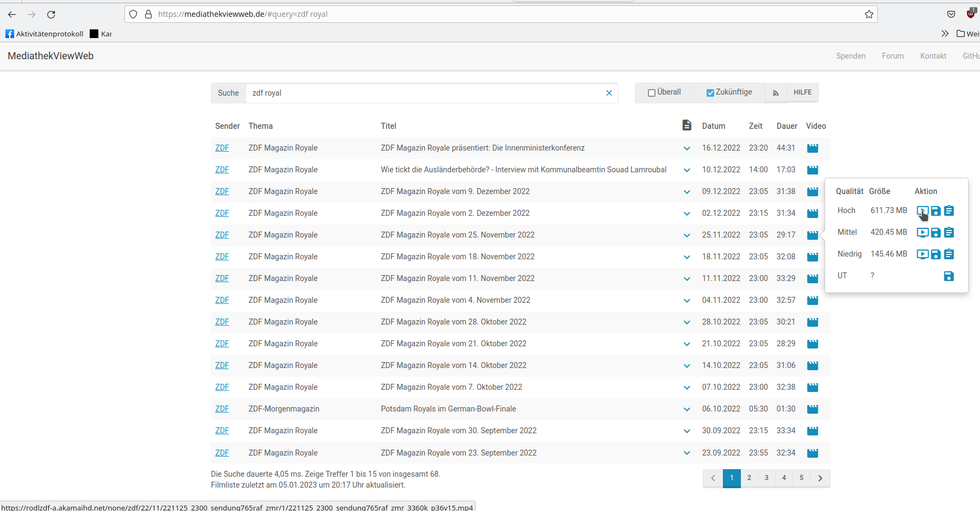Image resolution: width=980 pixels, height=511 pixels.
Task: Click the HILFE button
Action: coord(802,92)
